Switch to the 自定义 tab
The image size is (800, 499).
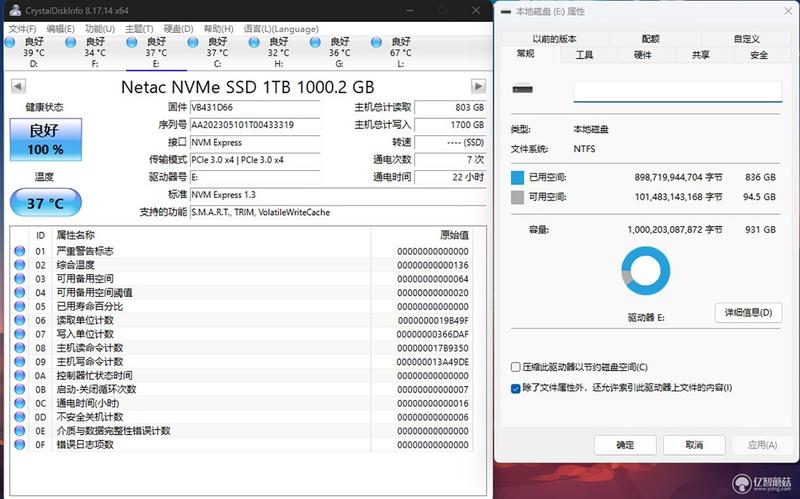click(x=746, y=39)
